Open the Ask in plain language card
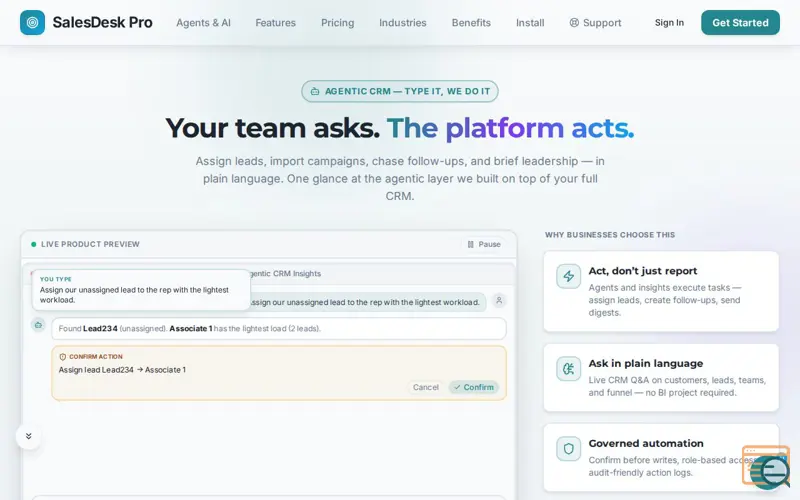 (x=661, y=378)
